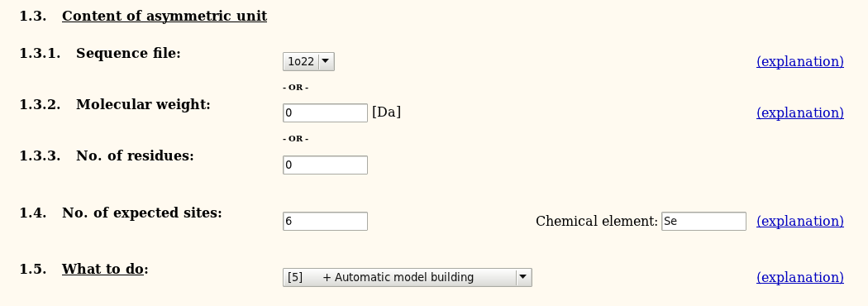Click the arrow beside the 1o22 selector
The height and width of the screenshot is (306, 868).
(326, 61)
